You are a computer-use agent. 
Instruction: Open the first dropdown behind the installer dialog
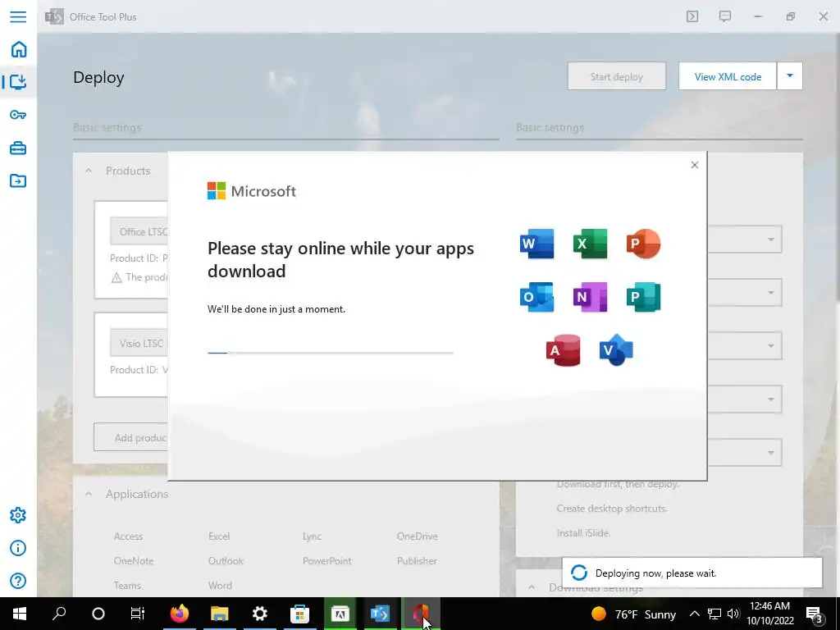[745, 240]
